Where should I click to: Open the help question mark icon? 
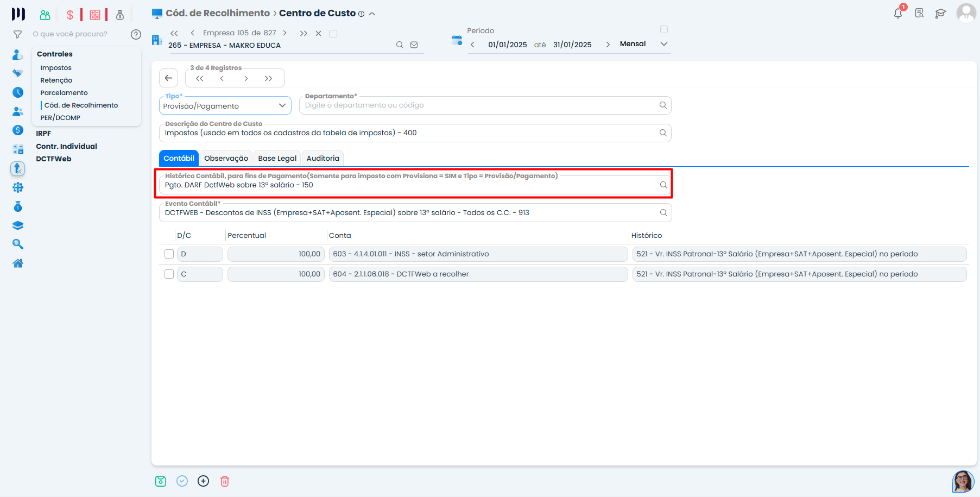coord(136,34)
